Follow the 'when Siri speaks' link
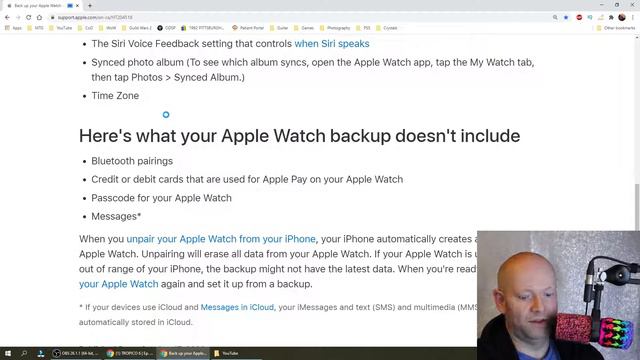Screen dimensions: 640x360 [x=332, y=44]
